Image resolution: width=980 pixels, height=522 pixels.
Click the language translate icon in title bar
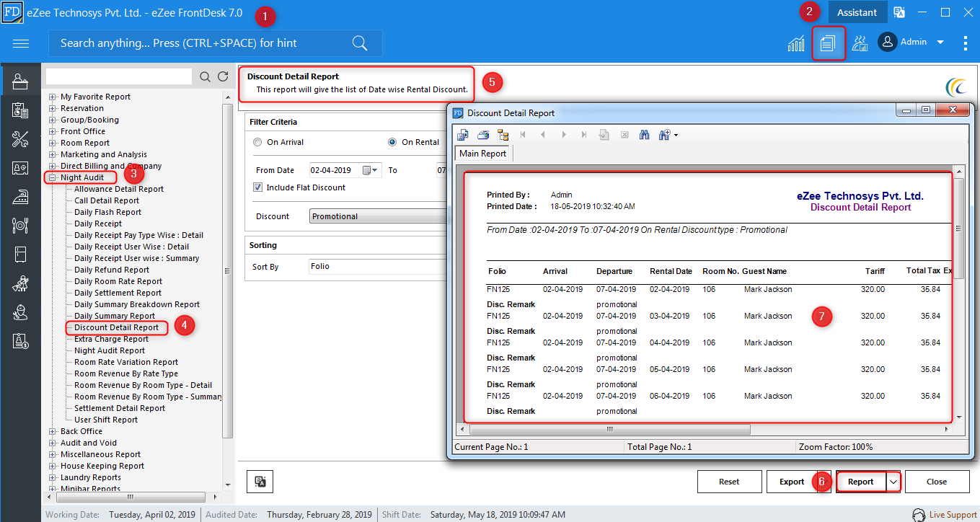pyautogui.click(x=899, y=12)
